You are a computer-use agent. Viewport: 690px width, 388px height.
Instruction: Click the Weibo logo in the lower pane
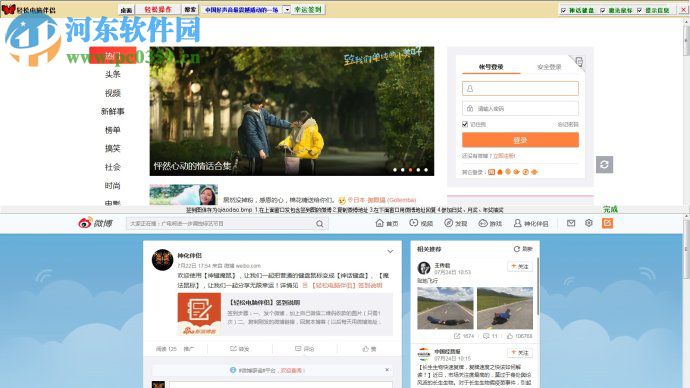click(x=95, y=223)
